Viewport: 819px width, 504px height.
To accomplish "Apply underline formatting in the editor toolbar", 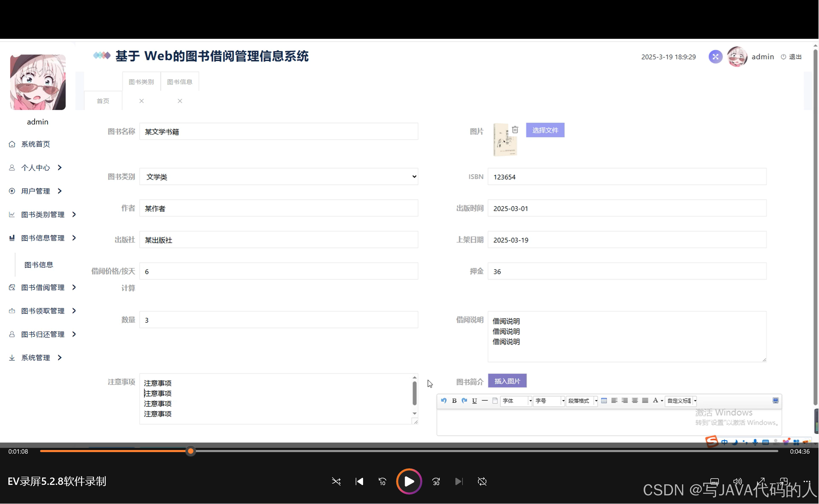I will point(474,401).
